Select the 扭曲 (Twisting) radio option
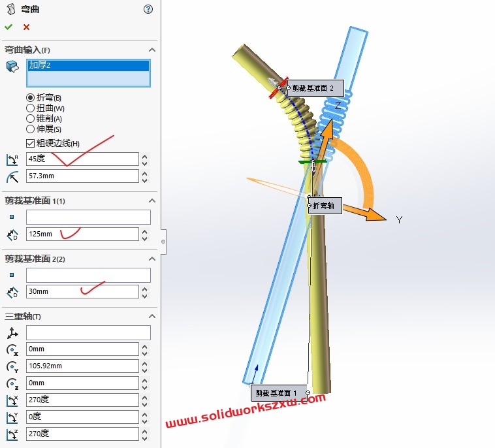Image resolution: width=495 pixels, height=448 pixels. pyautogui.click(x=30, y=108)
